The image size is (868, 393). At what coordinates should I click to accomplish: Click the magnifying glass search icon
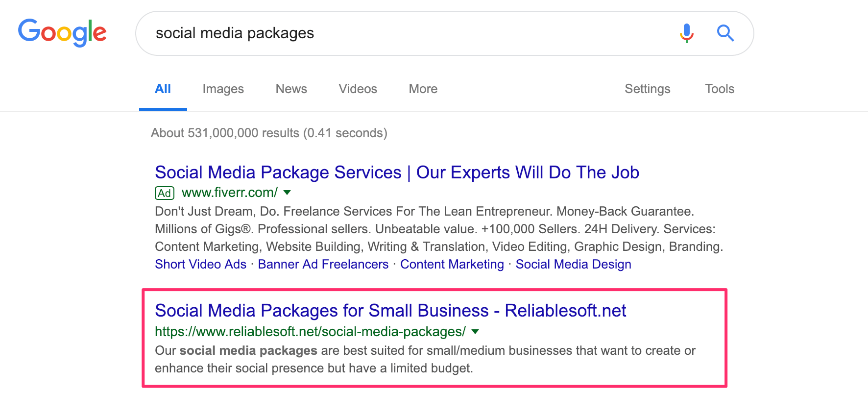pos(725,33)
